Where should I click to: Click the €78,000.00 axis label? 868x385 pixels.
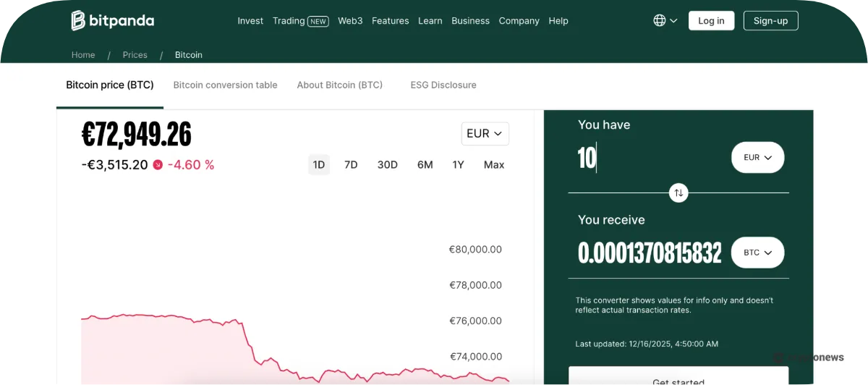[475, 285]
